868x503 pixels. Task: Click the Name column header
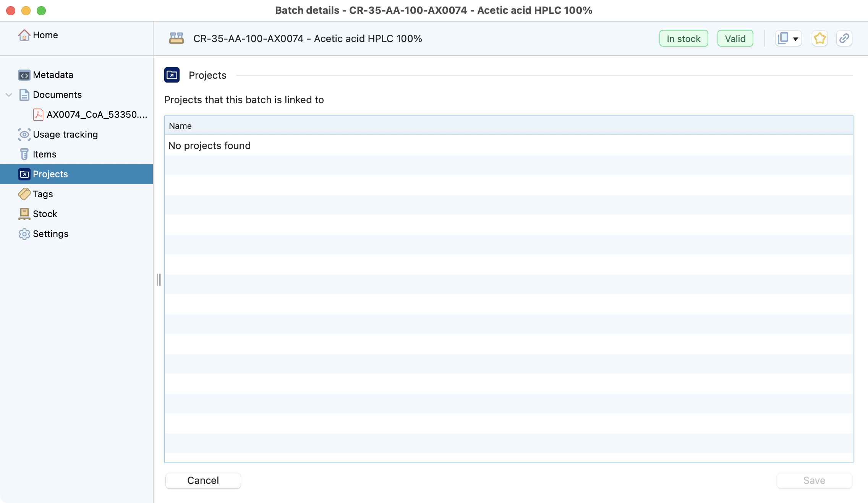pos(180,126)
